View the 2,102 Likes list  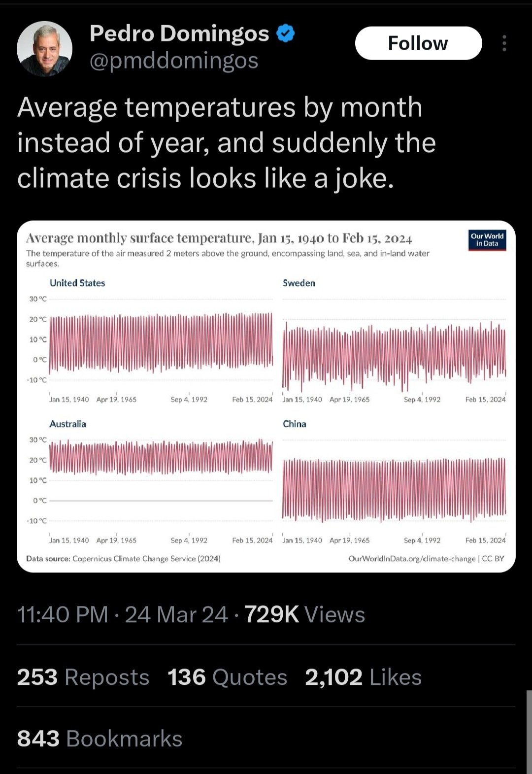pyautogui.click(x=363, y=677)
